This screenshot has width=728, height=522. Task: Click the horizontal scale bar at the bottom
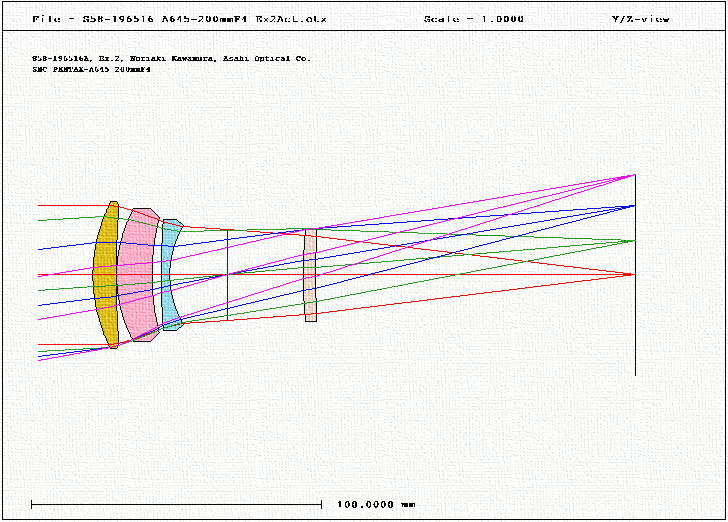point(176,504)
